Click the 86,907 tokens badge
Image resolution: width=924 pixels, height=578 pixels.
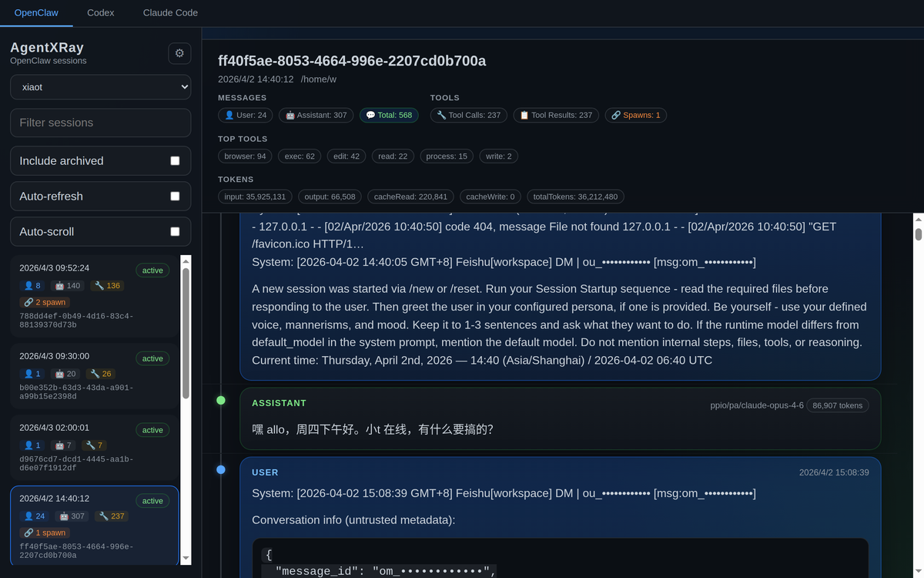click(838, 405)
